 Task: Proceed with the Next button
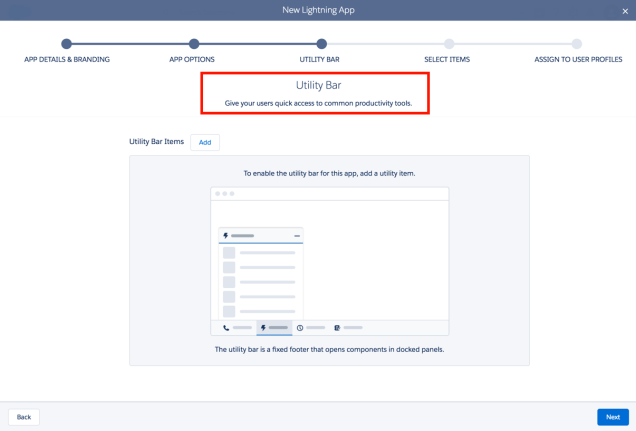[613, 417]
